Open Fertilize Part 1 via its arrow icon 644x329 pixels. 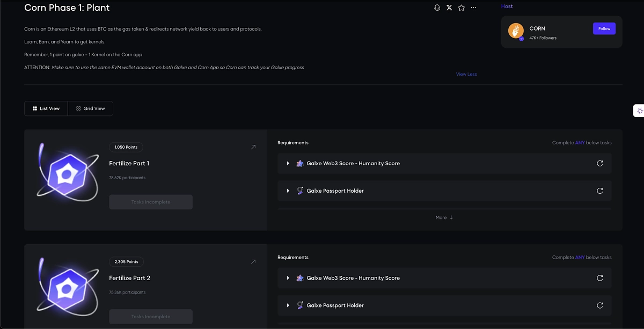tap(253, 147)
